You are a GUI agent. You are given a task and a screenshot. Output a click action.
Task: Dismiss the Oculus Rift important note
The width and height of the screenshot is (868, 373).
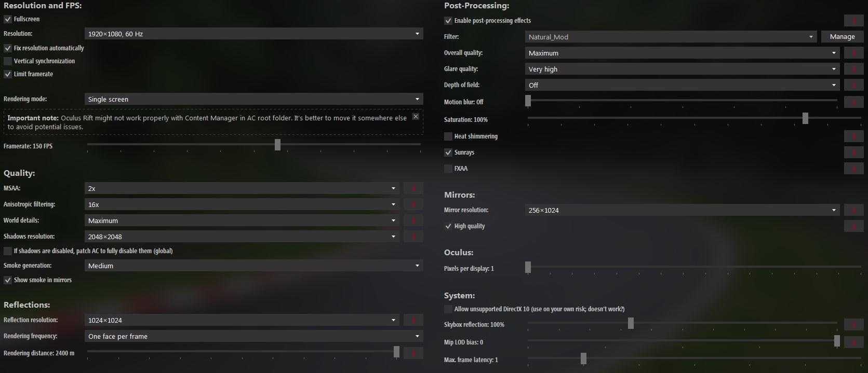point(416,117)
